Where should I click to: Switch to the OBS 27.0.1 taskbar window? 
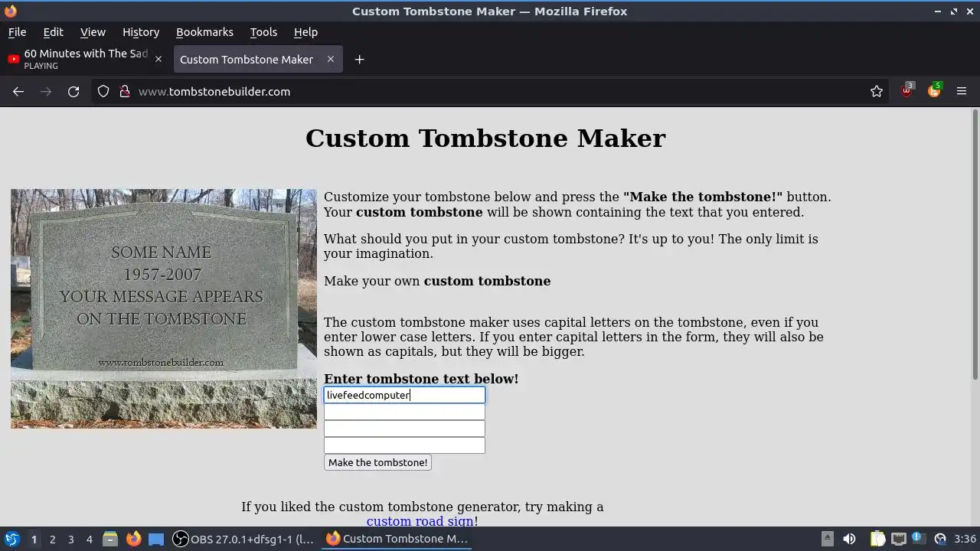tap(243, 539)
